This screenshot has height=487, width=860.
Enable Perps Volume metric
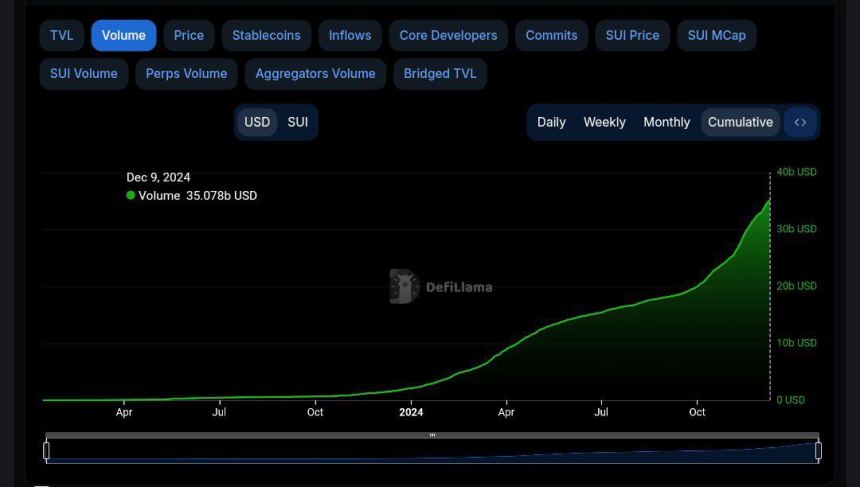point(186,73)
